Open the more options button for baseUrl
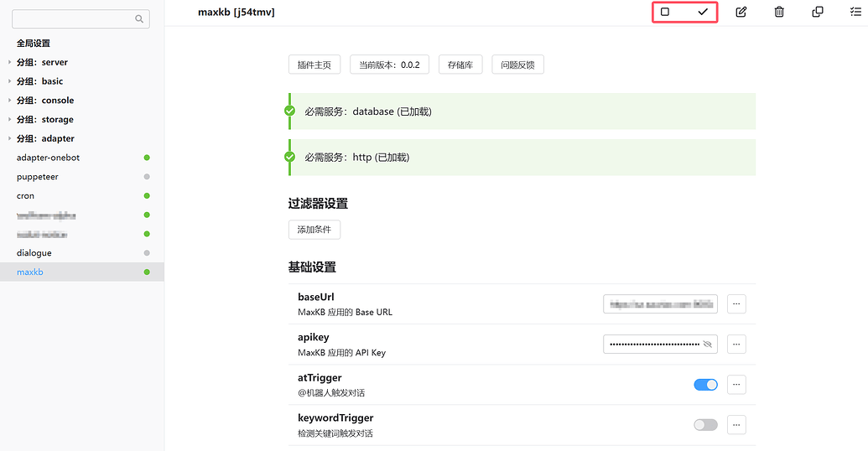Image resolution: width=868 pixels, height=451 pixels. tap(736, 303)
